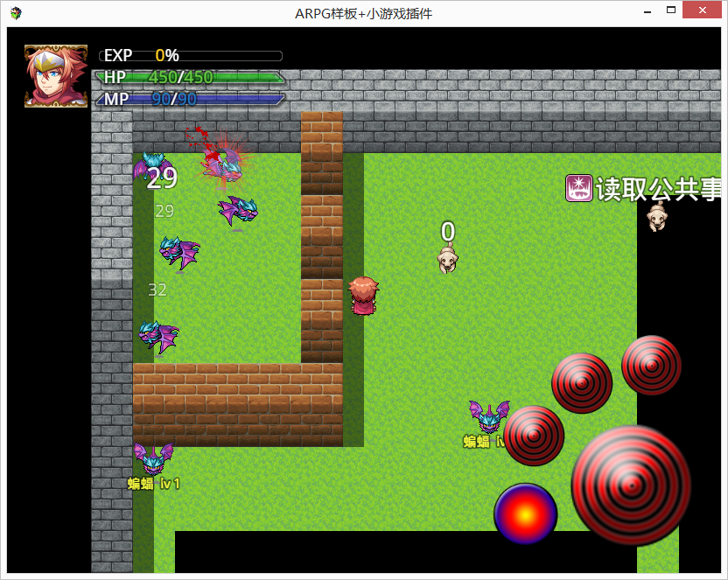Click the EXP 0% progress bar

[x=191, y=56]
